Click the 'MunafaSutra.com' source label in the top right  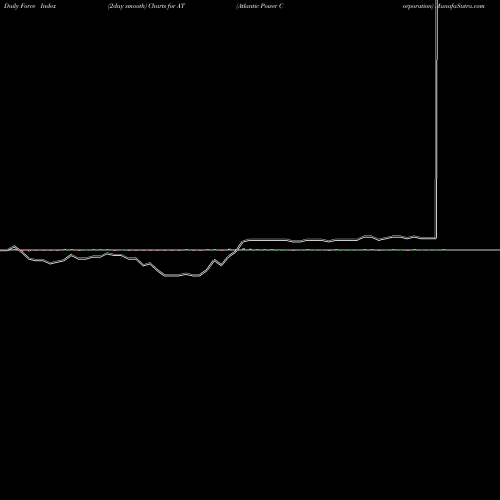pos(460,6)
